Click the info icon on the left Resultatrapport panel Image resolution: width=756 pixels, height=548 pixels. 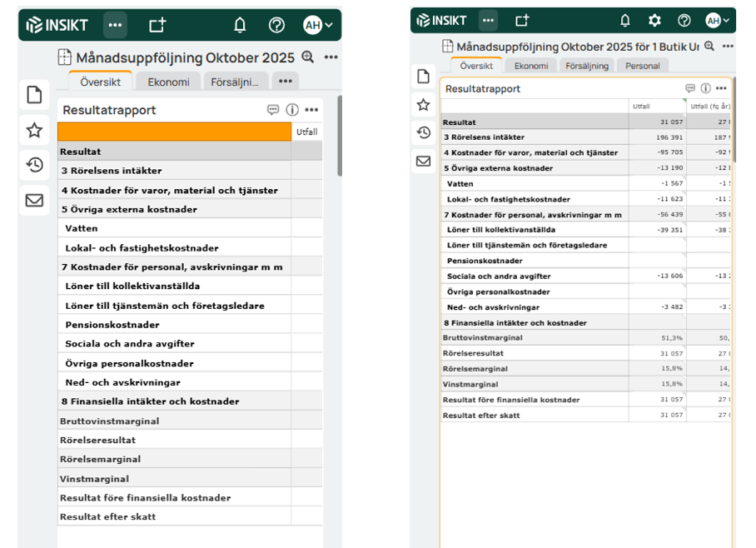coord(292,110)
